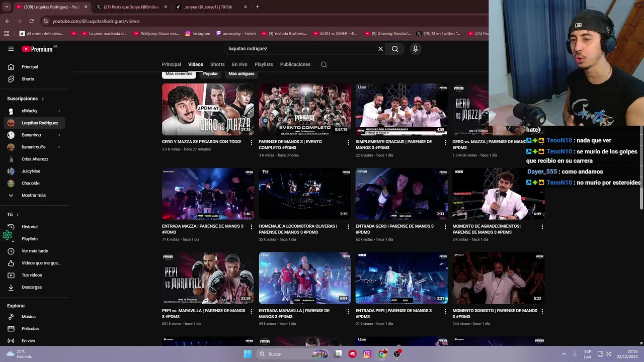
Task: Open the browser apps grid icon
Action: pos(7,34)
